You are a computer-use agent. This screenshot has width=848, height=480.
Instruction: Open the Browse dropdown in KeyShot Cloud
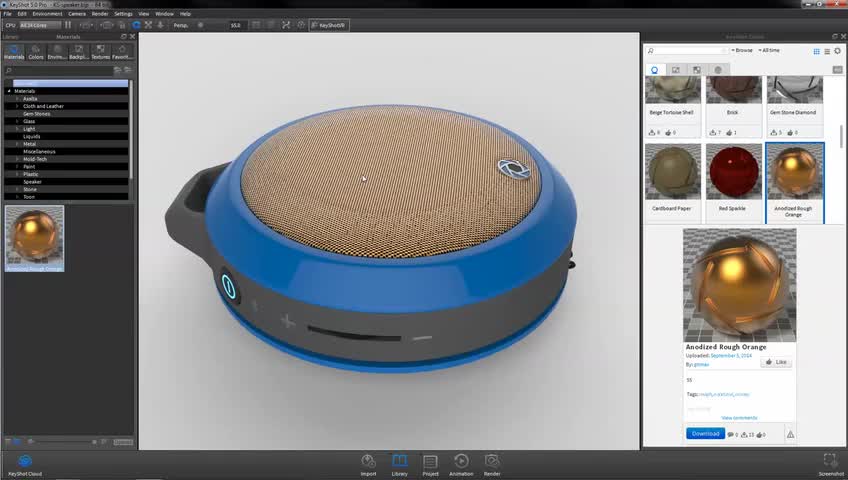click(742, 50)
